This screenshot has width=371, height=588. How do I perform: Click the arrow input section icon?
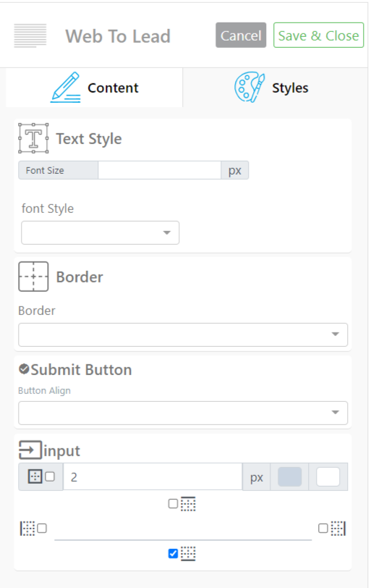point(30,450)
